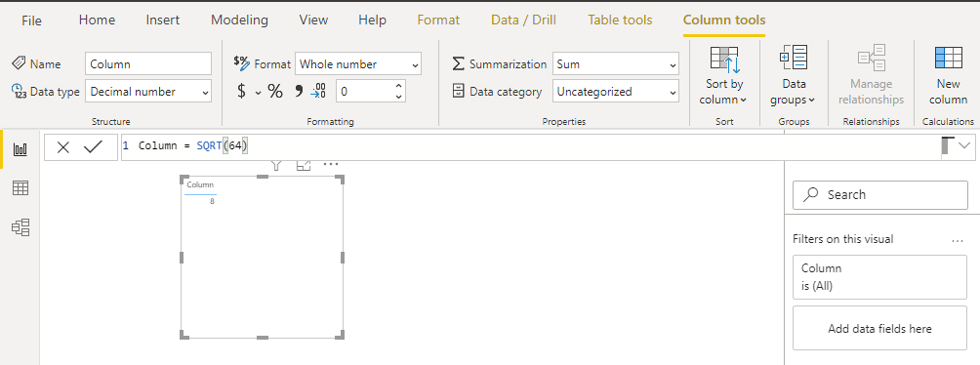980x365 pixels.
Task: Click the currency dollar format icon
Action: [242, 92]
